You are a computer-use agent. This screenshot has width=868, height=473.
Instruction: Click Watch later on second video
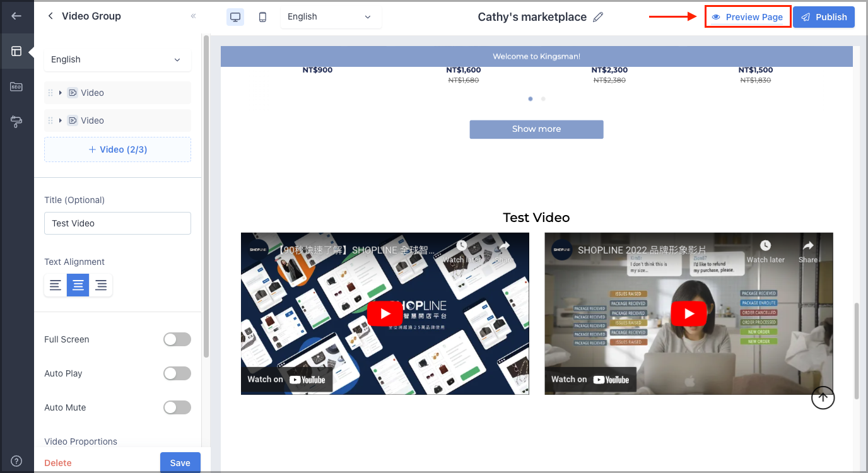click(766, 252)
